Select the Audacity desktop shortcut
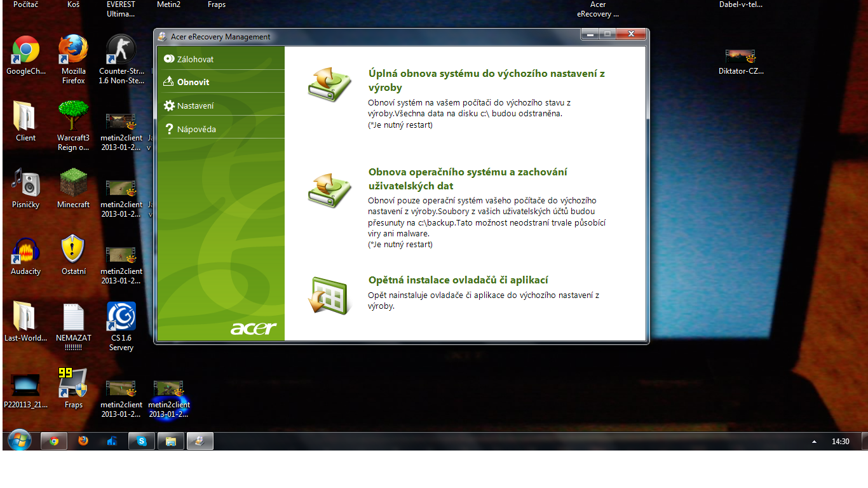This screenshot has width=868, height=488. [x=26, y=255]
